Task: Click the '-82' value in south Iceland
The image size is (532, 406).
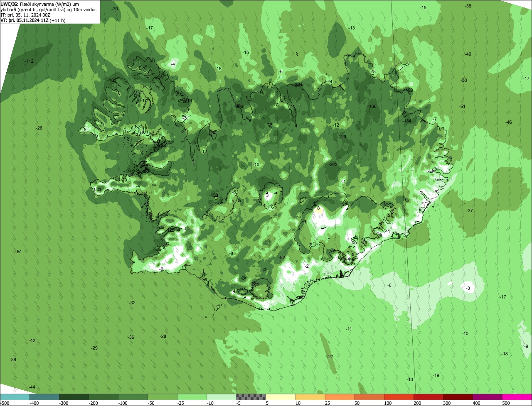Action: point(282,257)
